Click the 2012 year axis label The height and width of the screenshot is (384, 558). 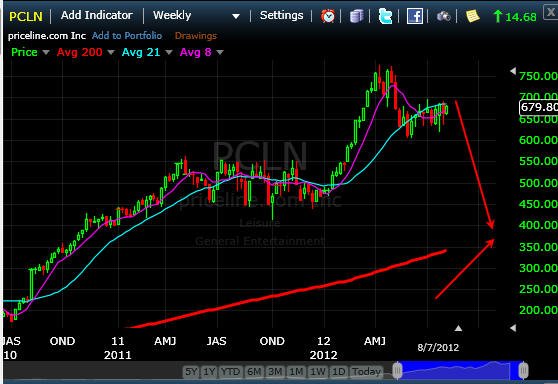point(323,355)
